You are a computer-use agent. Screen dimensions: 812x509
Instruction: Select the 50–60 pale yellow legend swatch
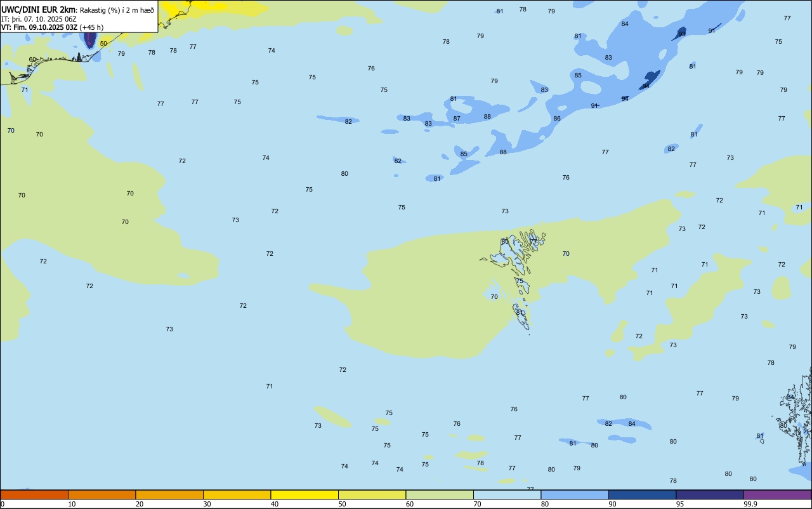372,494
